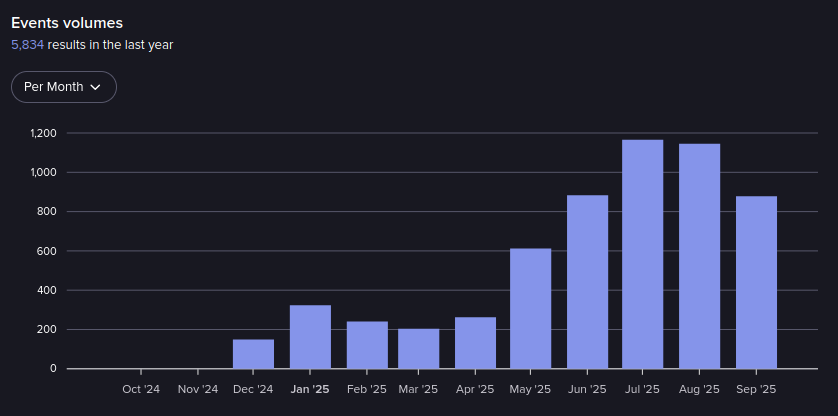Viewport: 838px width, 416px height.
Task: Select the Mar '25 bar
Action: point(418,349)
